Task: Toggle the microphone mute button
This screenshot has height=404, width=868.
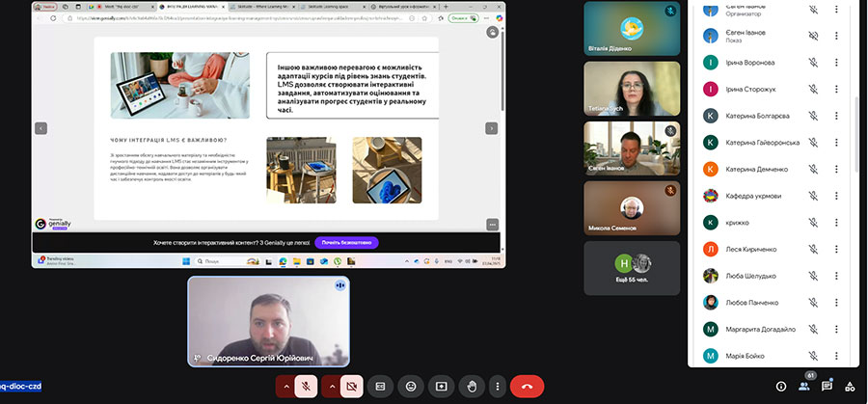Action: [306, 387]
